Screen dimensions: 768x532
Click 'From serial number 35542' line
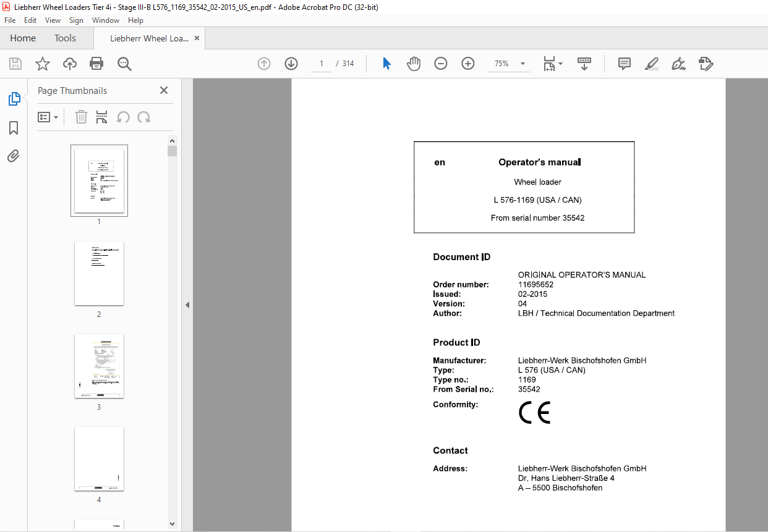[537, 218]
